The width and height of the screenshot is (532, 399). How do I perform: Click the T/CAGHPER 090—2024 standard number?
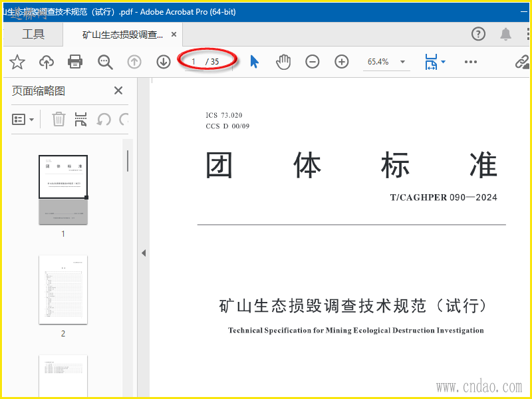[444, 198]
